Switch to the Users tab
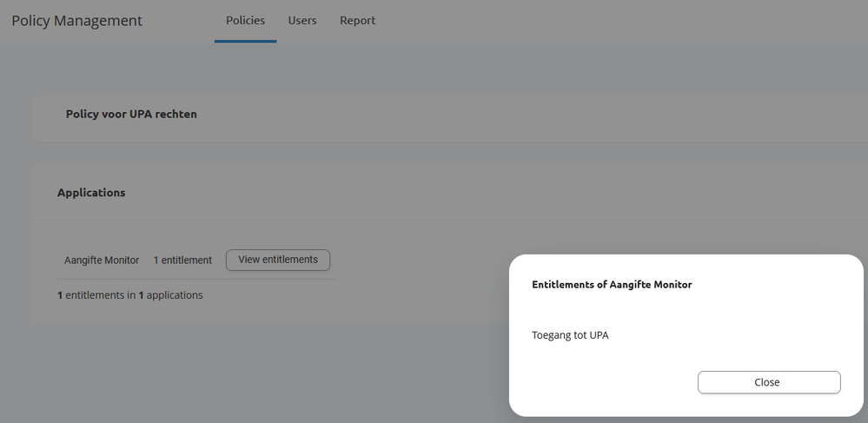Screen dimensions: 868x423 tap(302, 21)
